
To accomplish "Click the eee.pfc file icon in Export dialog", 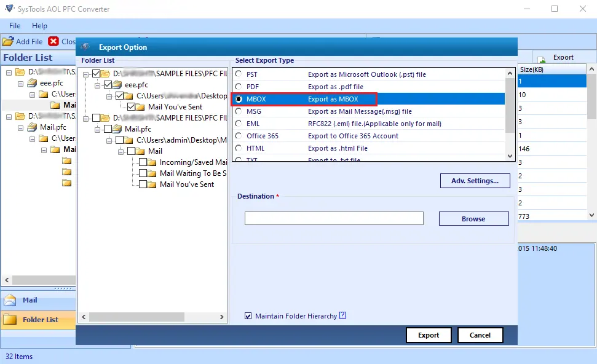I will coord(117,84).
